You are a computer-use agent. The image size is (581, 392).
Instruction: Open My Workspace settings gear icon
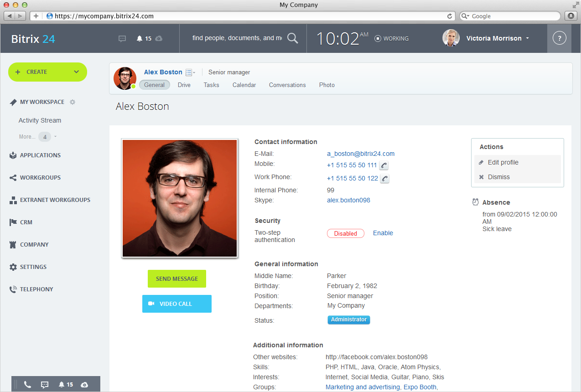pos(73,102)
